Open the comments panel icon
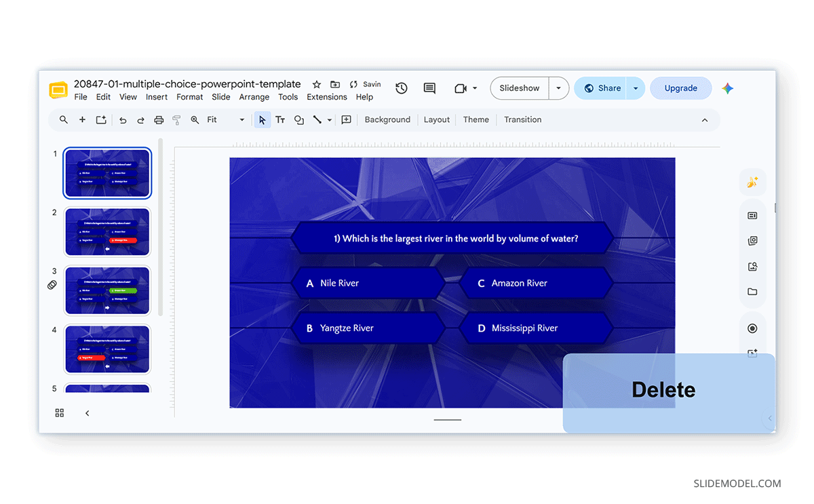The width and height of the screenshot is (814, 504). [429, 88]
